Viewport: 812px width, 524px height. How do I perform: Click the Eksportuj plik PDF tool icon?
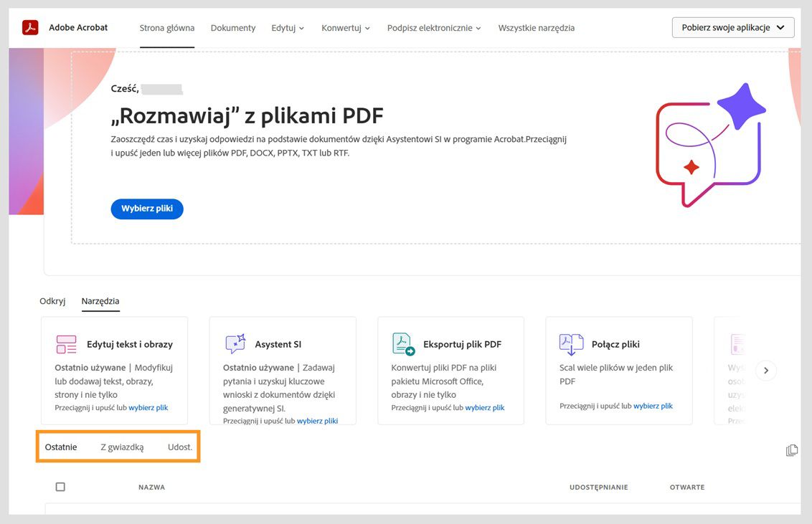(x=402, y=343)
